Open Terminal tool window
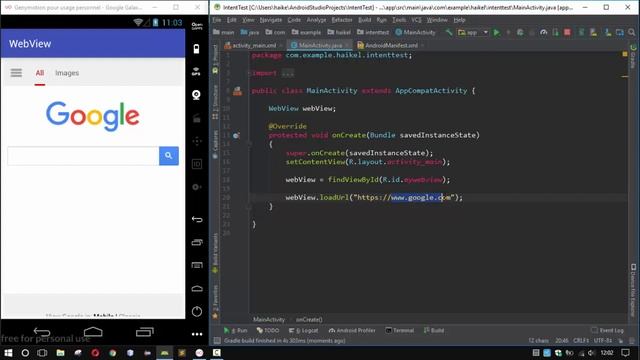The height and width of the screenshot is (360, 640). [x=400, y=330]
